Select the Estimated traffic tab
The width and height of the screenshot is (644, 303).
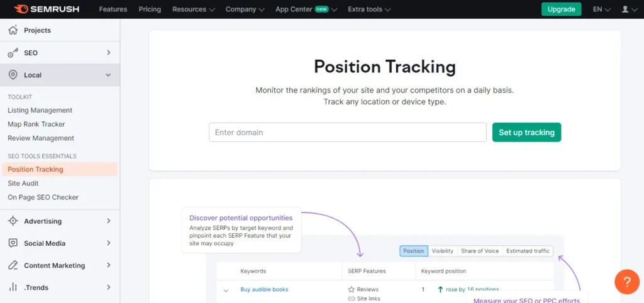[x=528, y=251]
